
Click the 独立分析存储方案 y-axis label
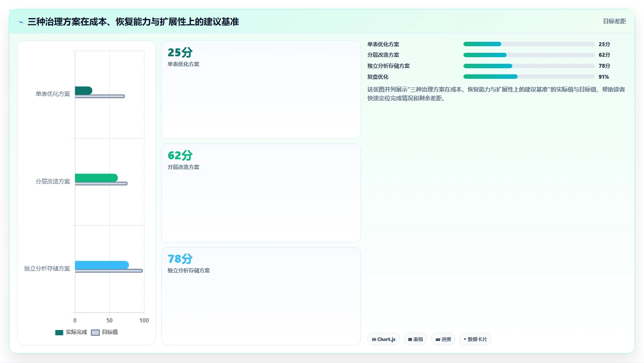(47, 268)
